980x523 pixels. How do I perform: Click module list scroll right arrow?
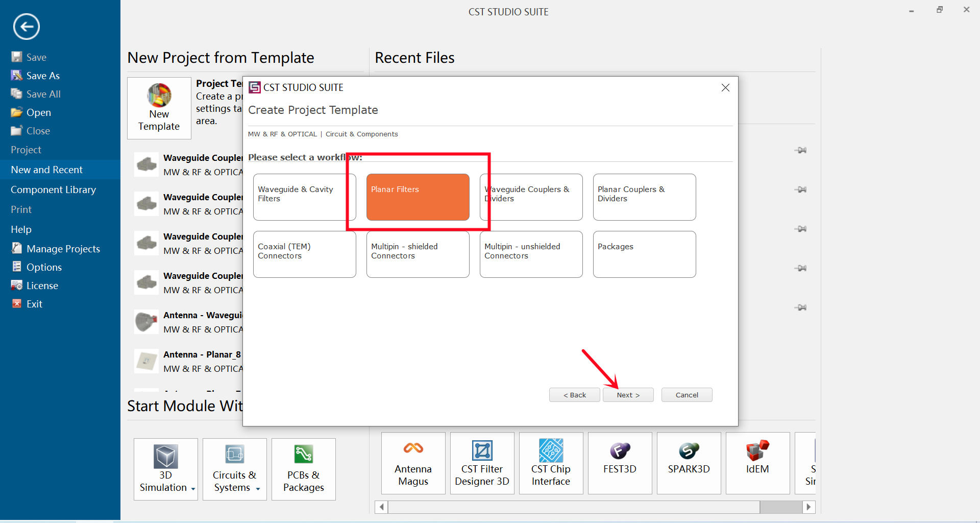tap(808, 507)
